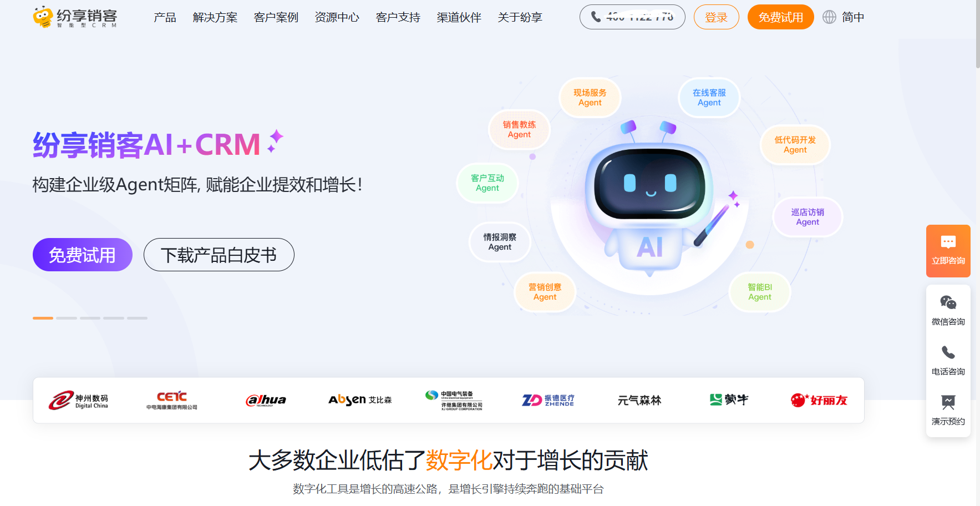
Task: Click the phone number button in header
Action: (632, 17)
